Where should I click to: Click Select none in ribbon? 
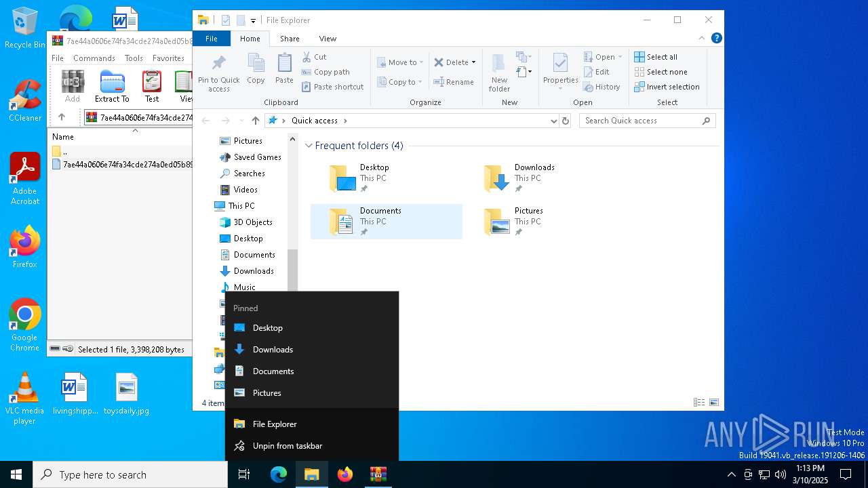[x=661, y=72]
